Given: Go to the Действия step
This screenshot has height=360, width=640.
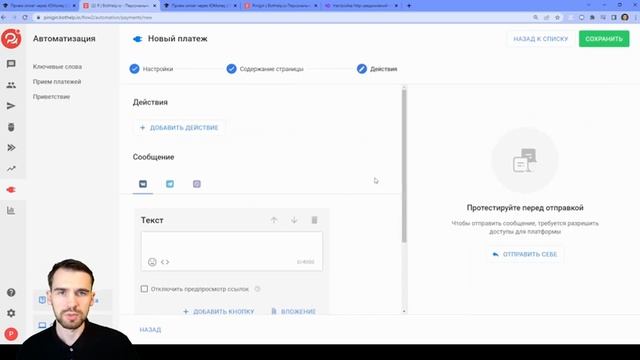Looking at the screenshot, I should pyautogui.click(x=377, y=69).
